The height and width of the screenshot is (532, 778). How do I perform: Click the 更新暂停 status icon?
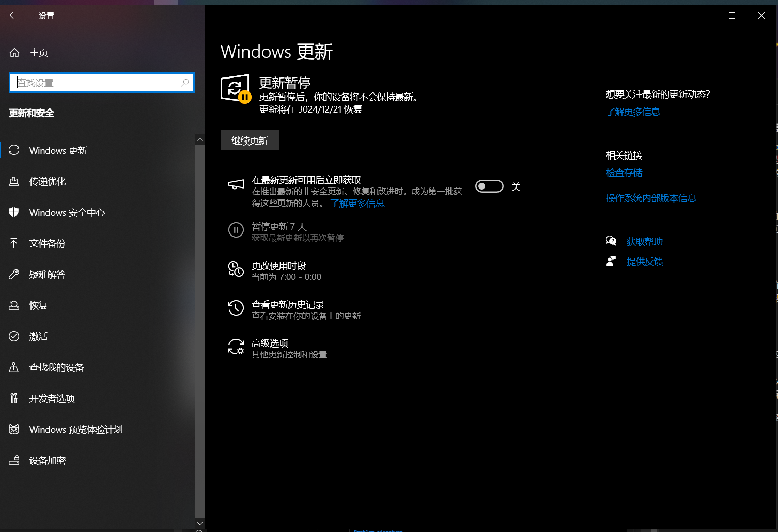pos(236,88)
